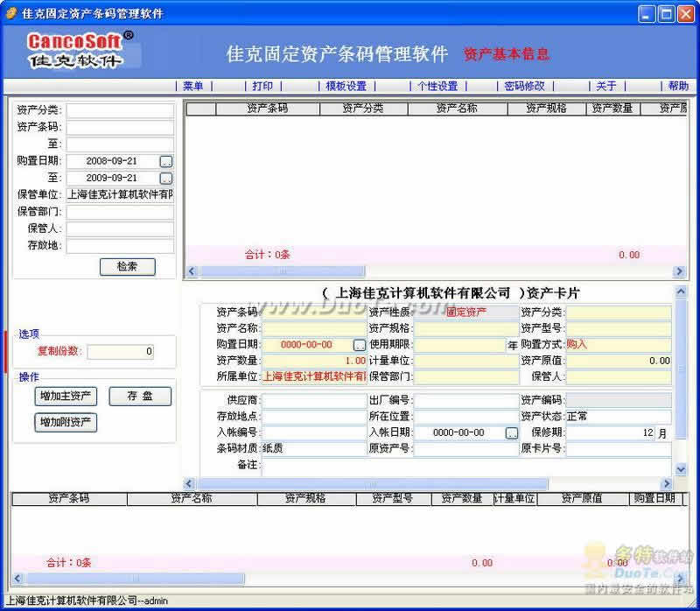The height and width of the screenshot is (611, 700).
Task: Click the card 资产型号 input field
Action: [619, 328]
